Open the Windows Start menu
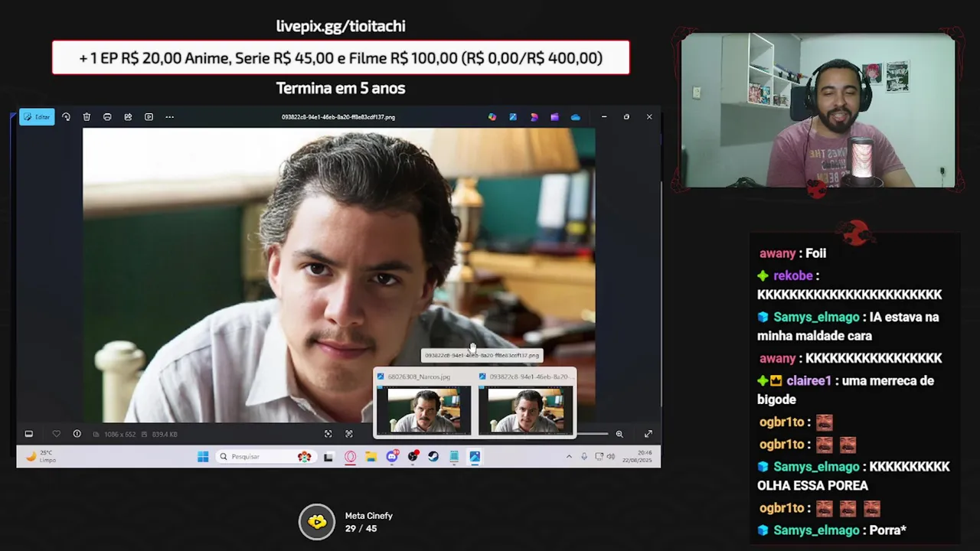Viewport: 980px width, 551px height. tap(203, 457)
